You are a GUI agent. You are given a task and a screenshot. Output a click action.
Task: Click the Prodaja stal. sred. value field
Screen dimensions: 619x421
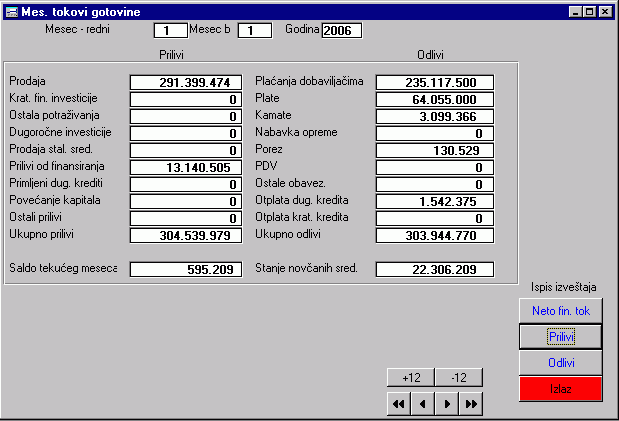point(186,150)
